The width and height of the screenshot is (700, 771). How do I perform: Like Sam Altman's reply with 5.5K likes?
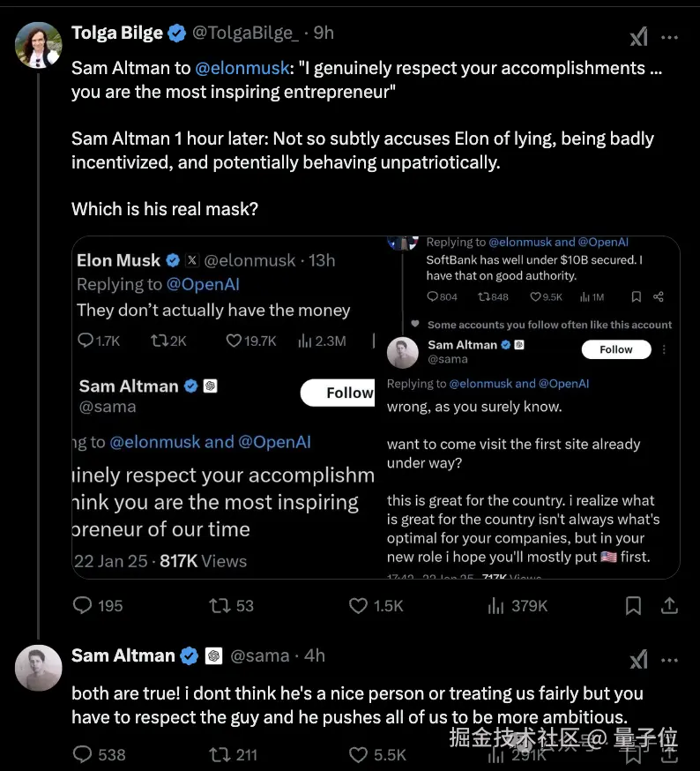tap(358, 754)
